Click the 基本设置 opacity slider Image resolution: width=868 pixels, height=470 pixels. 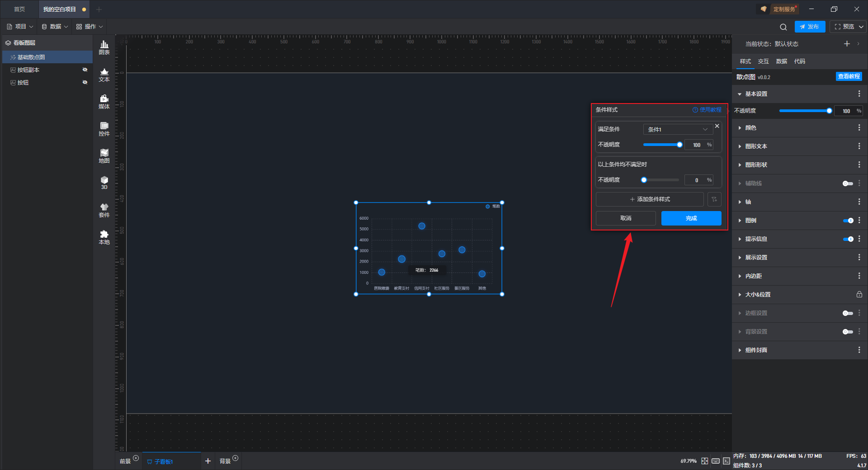[804, 111]
